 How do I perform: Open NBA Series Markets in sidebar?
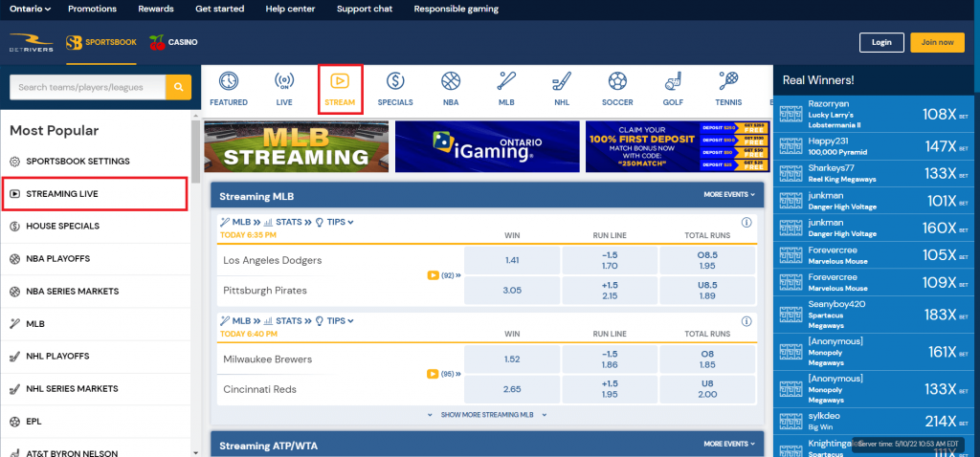96,291
